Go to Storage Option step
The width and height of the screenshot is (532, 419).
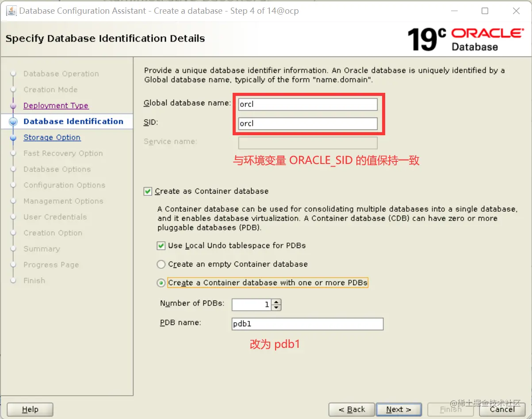tap(52, 137)
